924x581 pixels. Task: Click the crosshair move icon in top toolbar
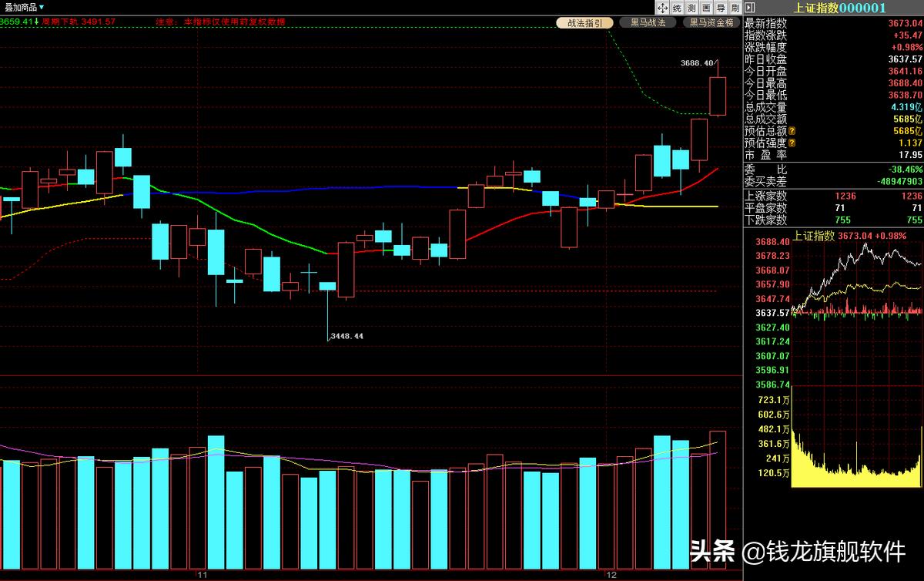coord(662,7)
